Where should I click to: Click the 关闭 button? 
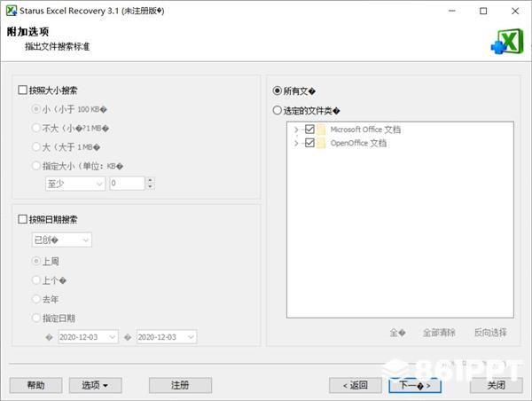[496, 385]
